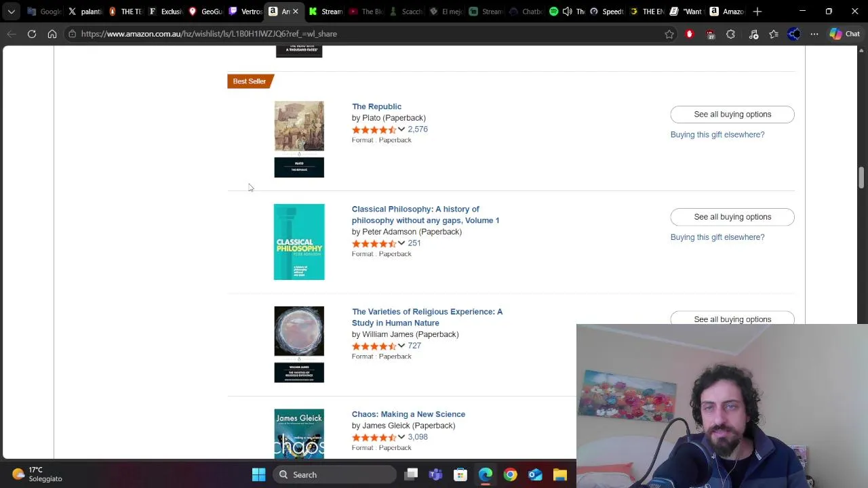The image size is (868, 488).
Task: Click Buying this gift elsewhere for Classical Philosophy
Action: tap(717, 237)
